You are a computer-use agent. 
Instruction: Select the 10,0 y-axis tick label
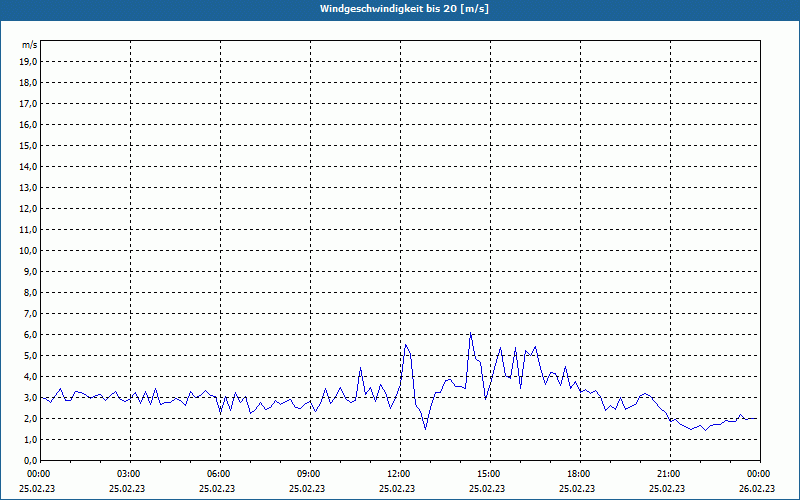pyautogui.click(x=29, y=250)
